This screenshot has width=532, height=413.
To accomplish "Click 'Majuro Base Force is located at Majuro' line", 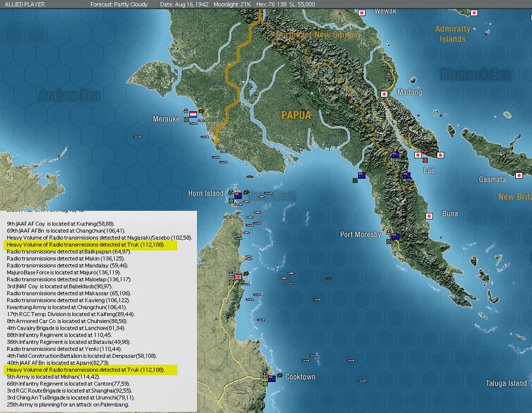I will point(64,272).
